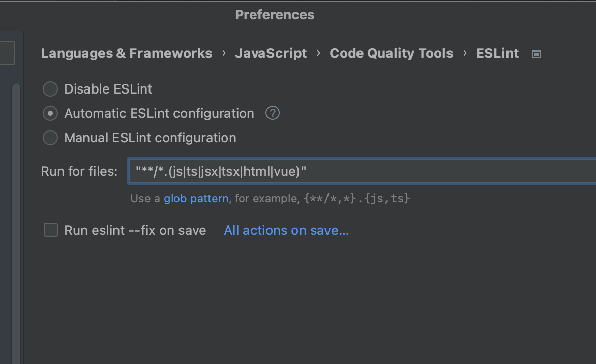The width and height of the screenshot is (596, 364).
Task: Go to Languages & Frameworks breadcrumb
Action: 126,53
